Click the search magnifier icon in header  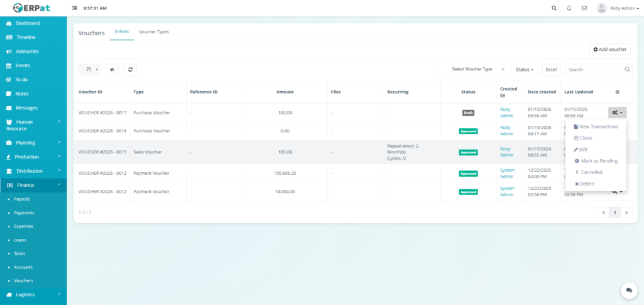[x=554, y=8]
